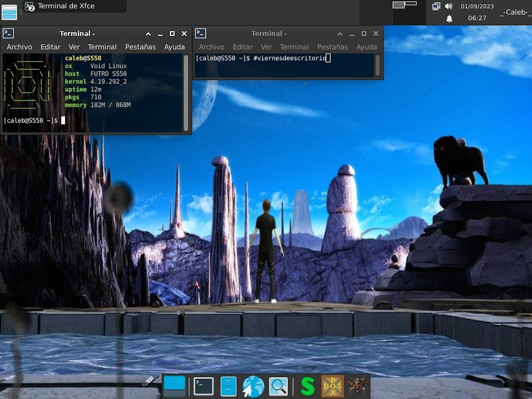Click the 01/09/2023 date in the panel
Screen dimensions: 532x399
(x=477, y=6)
